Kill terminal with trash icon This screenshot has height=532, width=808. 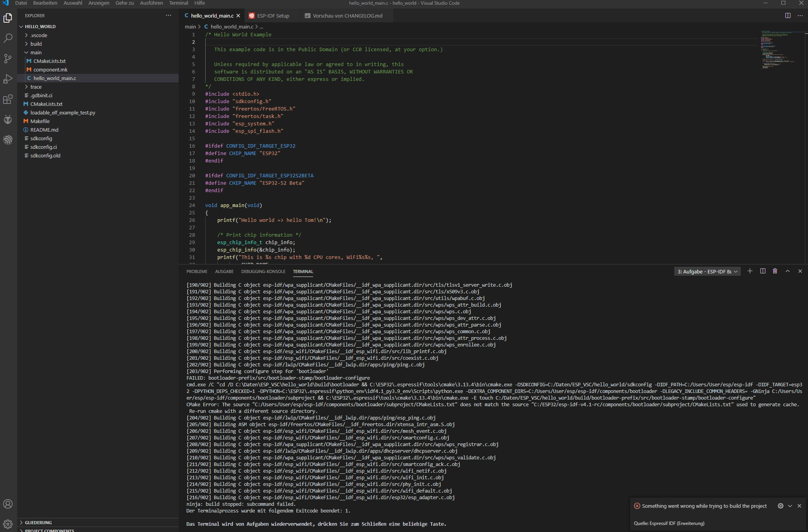[x=775, y=271]
